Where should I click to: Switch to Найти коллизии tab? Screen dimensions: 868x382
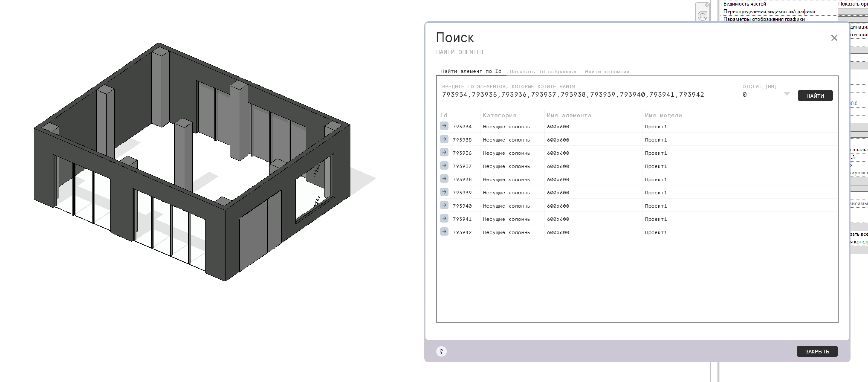(607, 72)
